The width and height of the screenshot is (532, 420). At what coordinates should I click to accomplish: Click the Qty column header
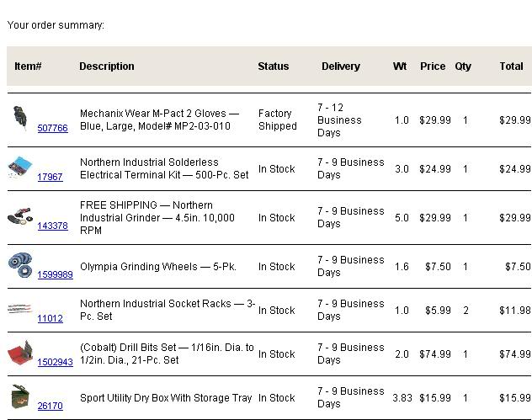[463, 66]
